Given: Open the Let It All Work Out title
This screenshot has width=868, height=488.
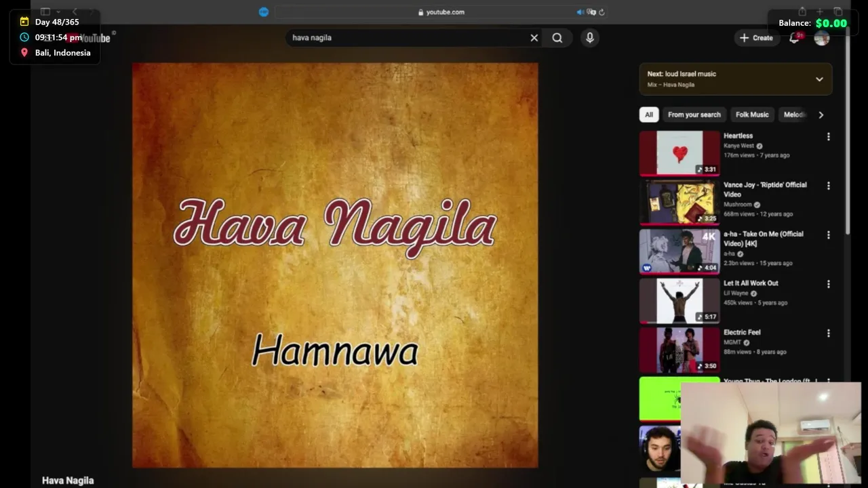Looking at the screenshot, I should pyautogui.click(x=751, y=283).
